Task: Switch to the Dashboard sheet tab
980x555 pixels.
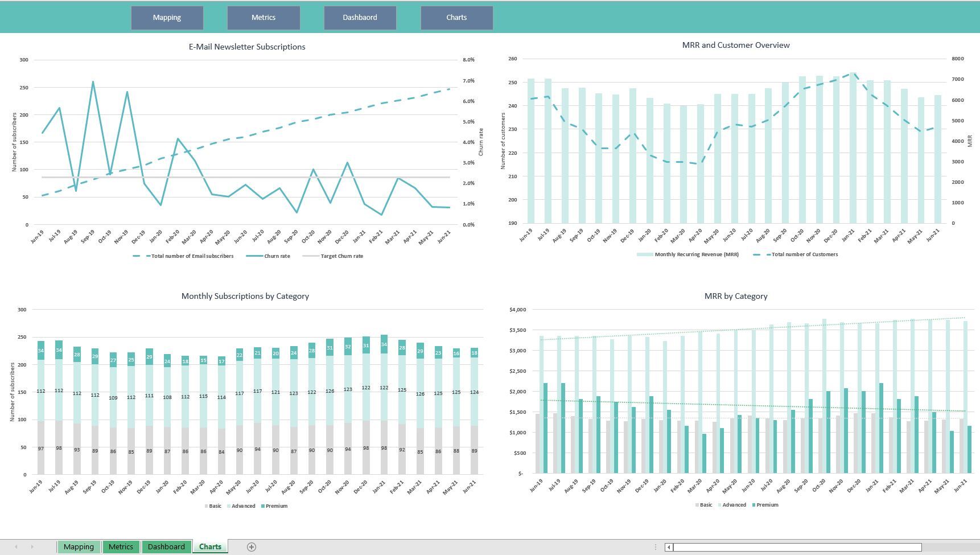Action: click(x=166, y=546)
